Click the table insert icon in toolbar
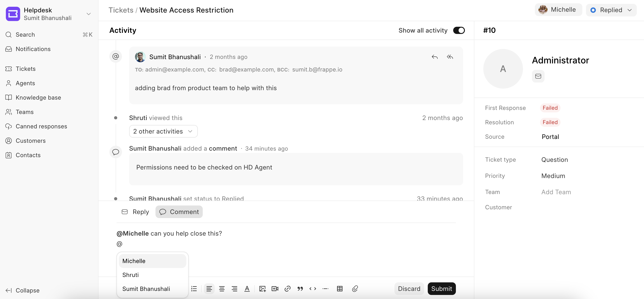The width and height of the screenshot is (644, 299). [x=340, y=289]
